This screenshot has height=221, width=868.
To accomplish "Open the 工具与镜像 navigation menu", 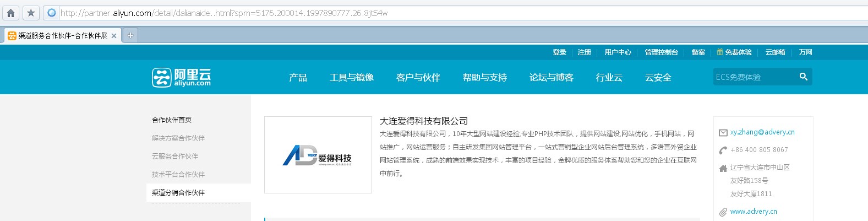I will [351, 78].
